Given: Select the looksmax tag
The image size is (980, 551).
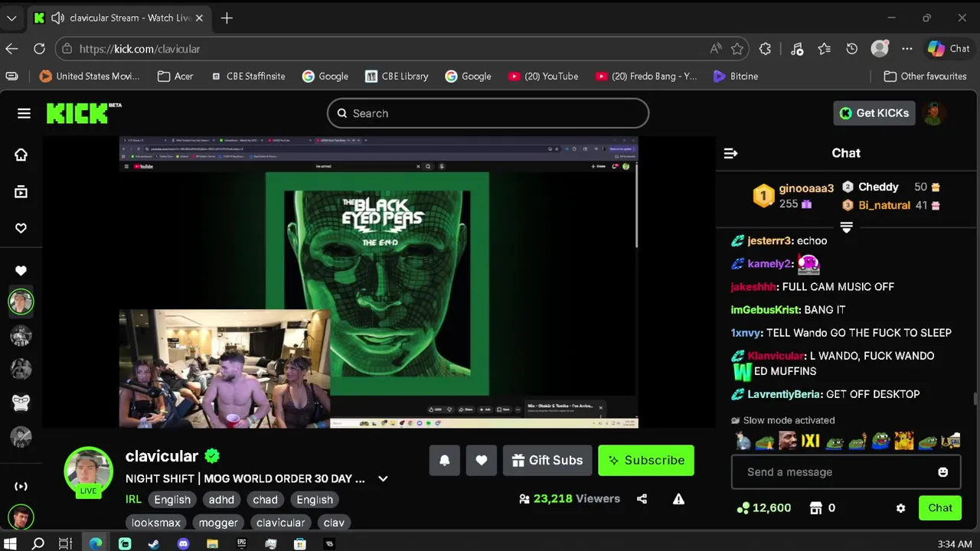Looking at the screenshot, I should point(156,523).
